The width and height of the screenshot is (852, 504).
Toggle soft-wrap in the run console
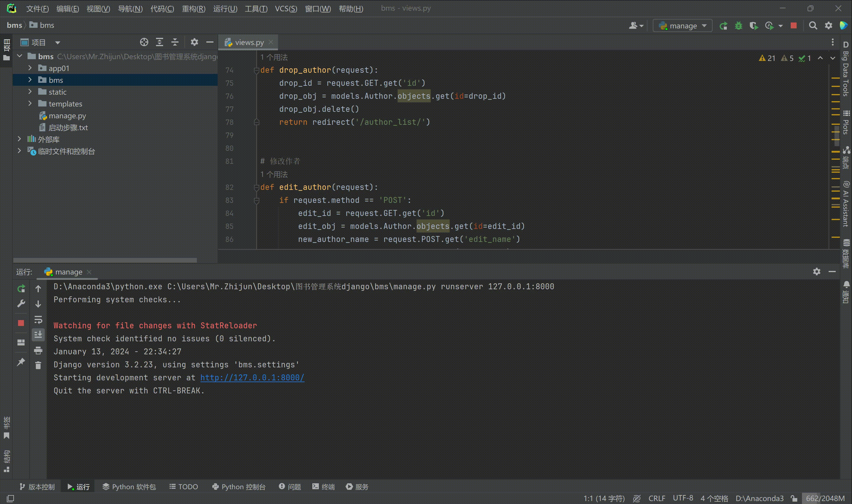(38, 320)
